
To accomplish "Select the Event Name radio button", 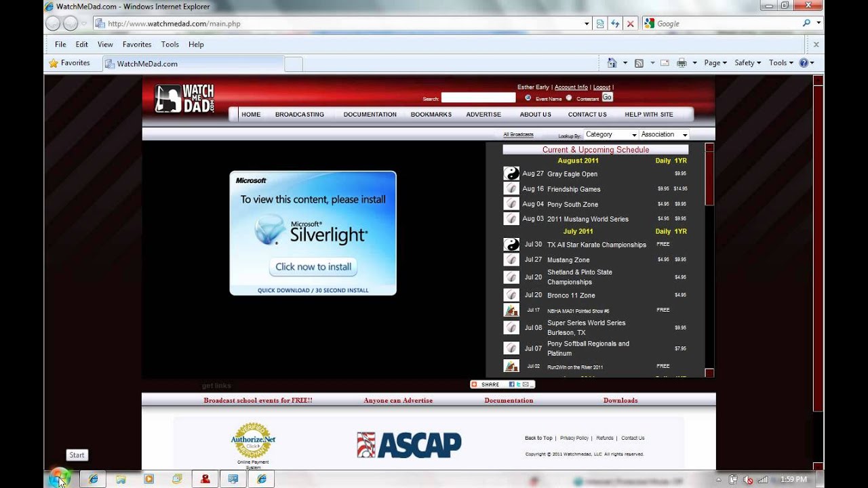I will 528,98.
